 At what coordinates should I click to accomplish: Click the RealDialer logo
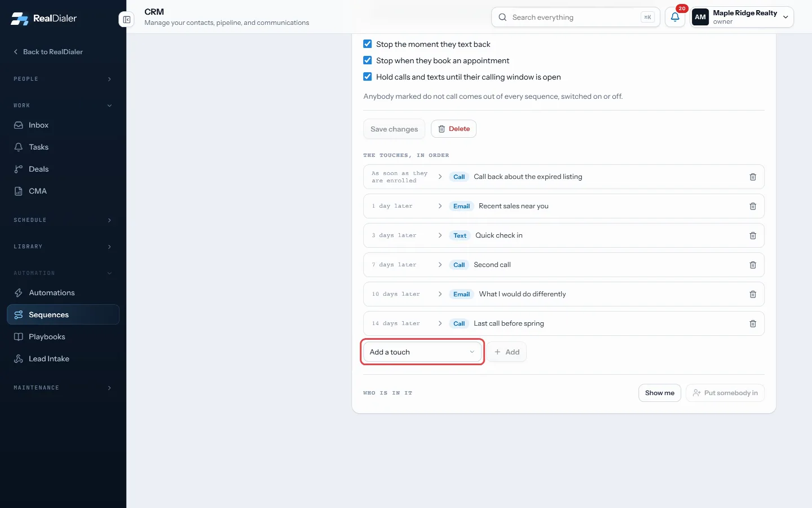[x=44, y=18]
